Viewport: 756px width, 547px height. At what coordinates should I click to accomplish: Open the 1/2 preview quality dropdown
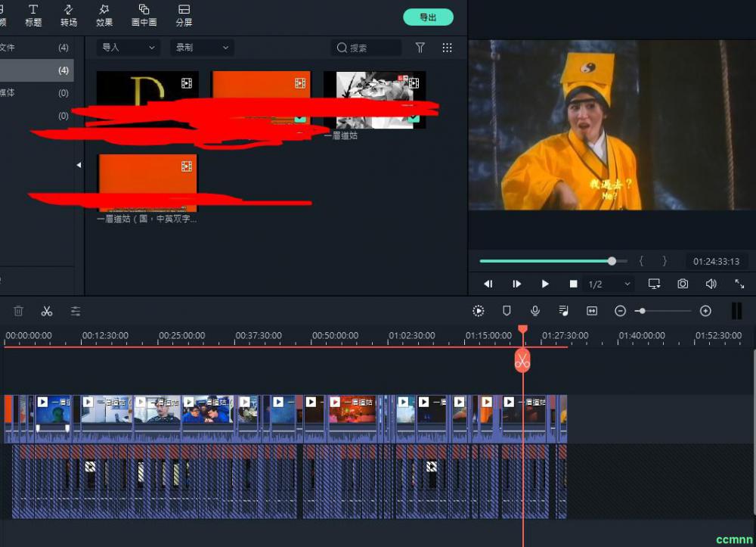point(609,284)
